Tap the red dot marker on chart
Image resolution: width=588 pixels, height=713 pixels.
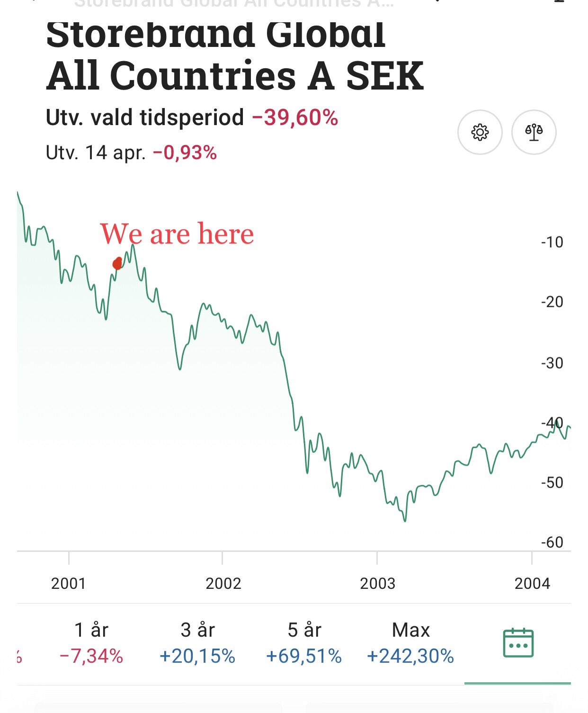tap(117, 263)
